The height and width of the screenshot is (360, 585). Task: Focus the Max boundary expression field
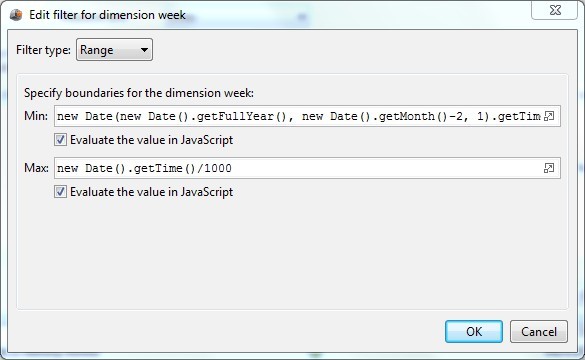(x=298, y=168)
